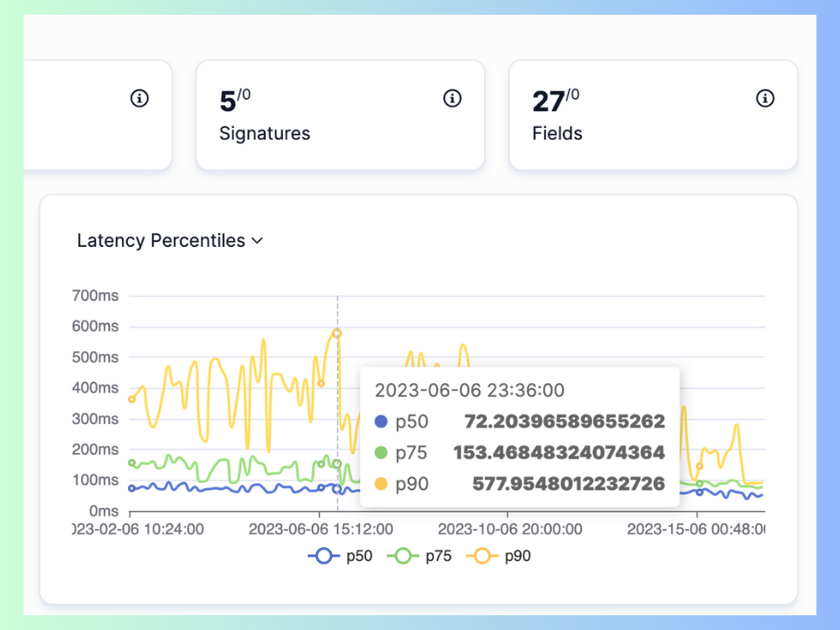Click the info icon on the Fields card

765,98
